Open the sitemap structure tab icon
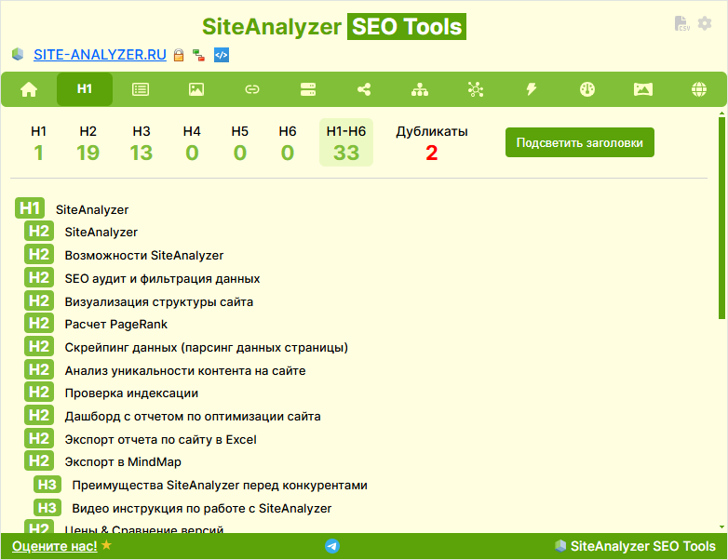 [x=420, y=89]
